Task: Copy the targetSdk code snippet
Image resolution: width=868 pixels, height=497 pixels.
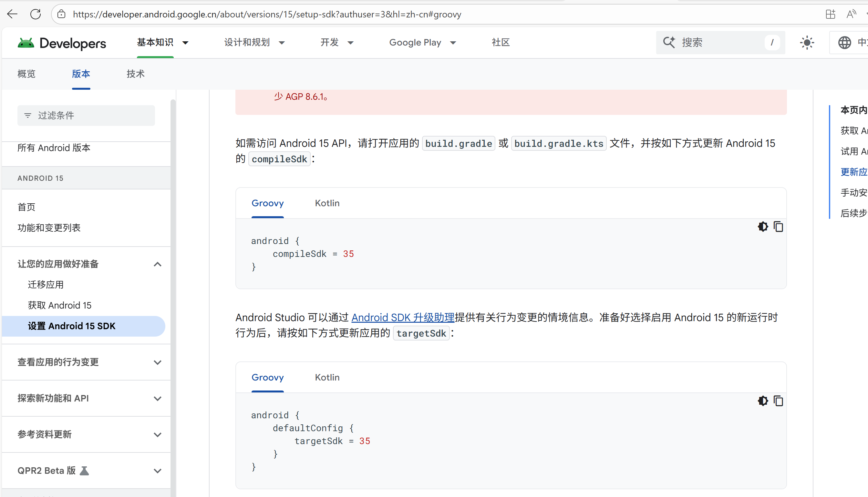Action: [x=778, y=401]
